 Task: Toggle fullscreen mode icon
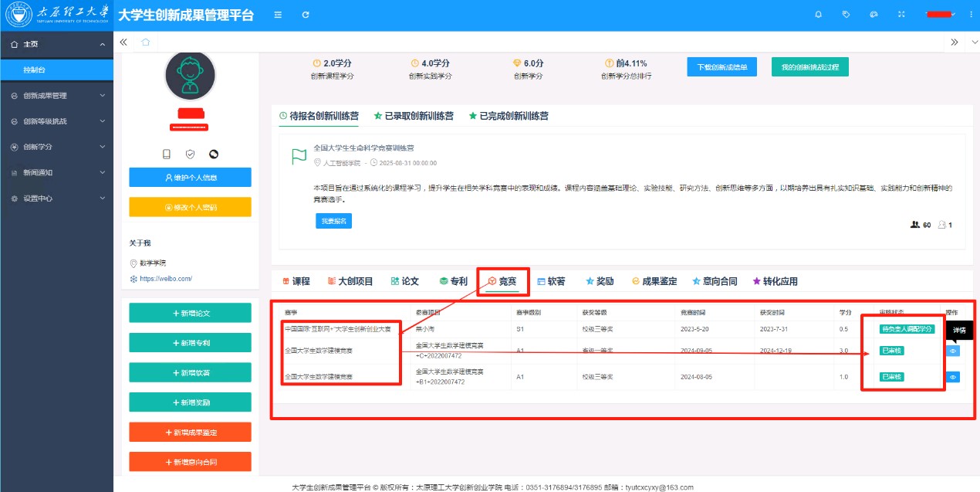coord(901,15)
